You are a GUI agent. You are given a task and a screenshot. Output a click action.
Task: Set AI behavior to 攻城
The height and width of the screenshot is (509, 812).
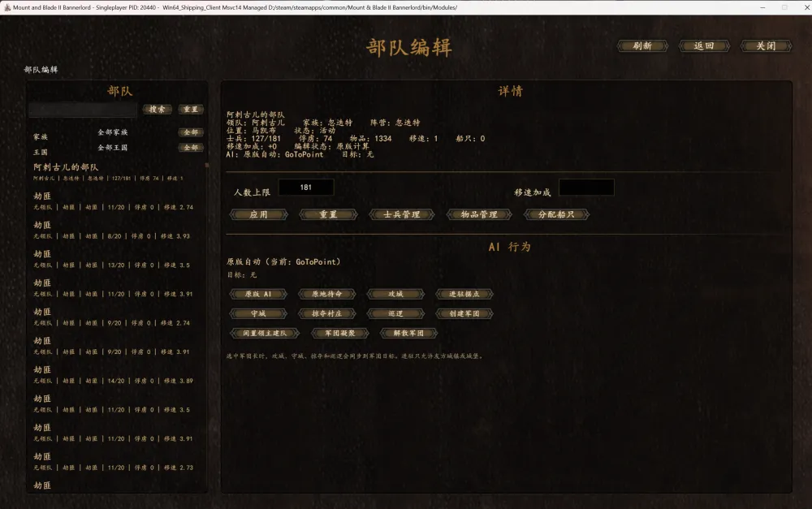395,294
